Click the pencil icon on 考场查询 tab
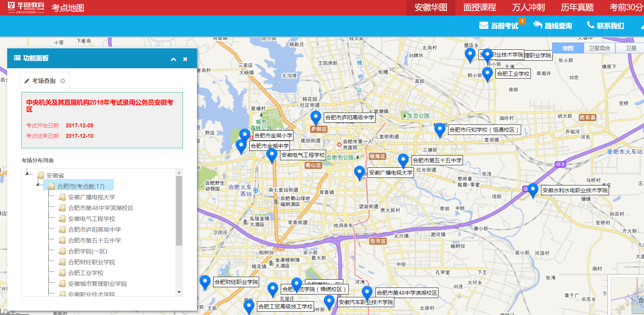The image size is (644, 315). pos(27,81)
